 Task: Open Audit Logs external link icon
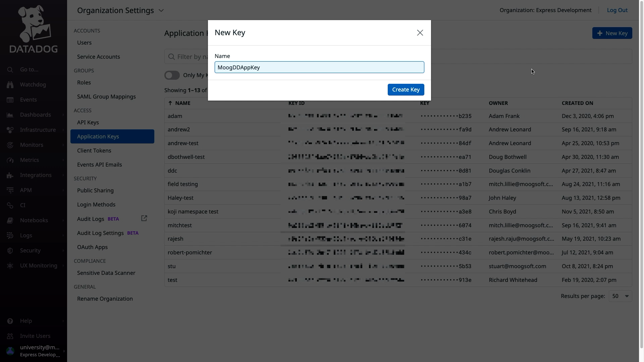tap(144, 219)
